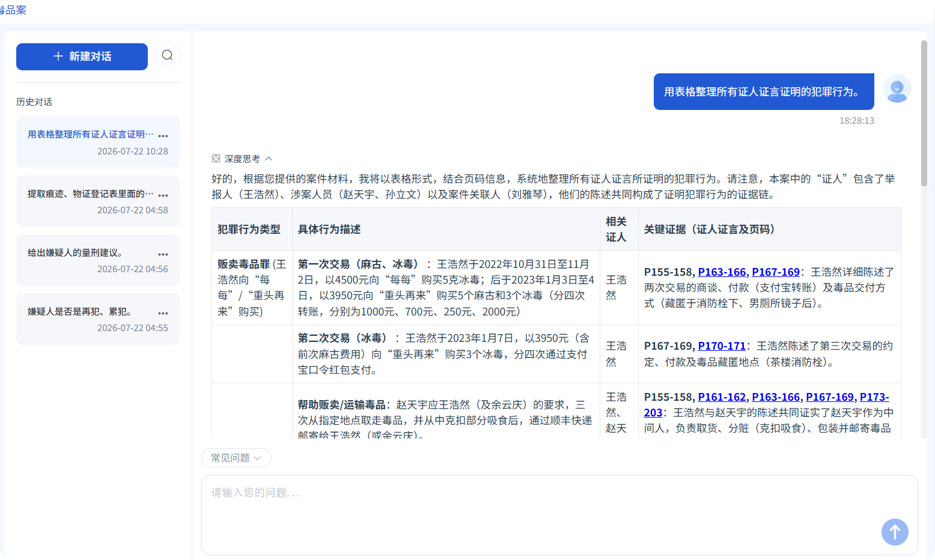Open page link P167-169 in third evidence row
Image resolution: width=935 pixels, height=560 pixels.
click(x=830, y=397)
